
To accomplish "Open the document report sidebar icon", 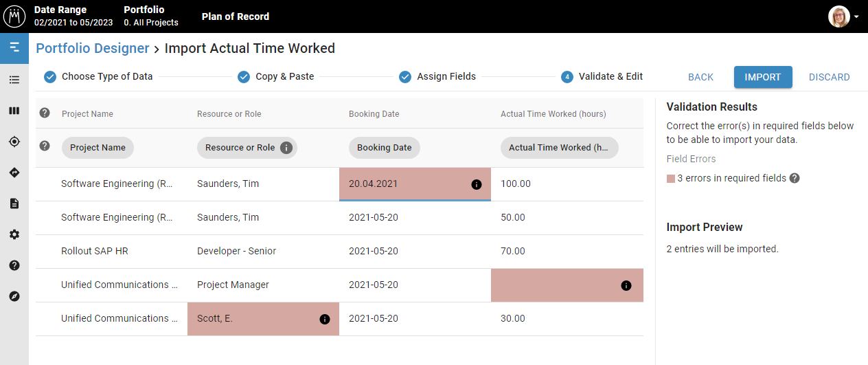I will tap(14, 203).
